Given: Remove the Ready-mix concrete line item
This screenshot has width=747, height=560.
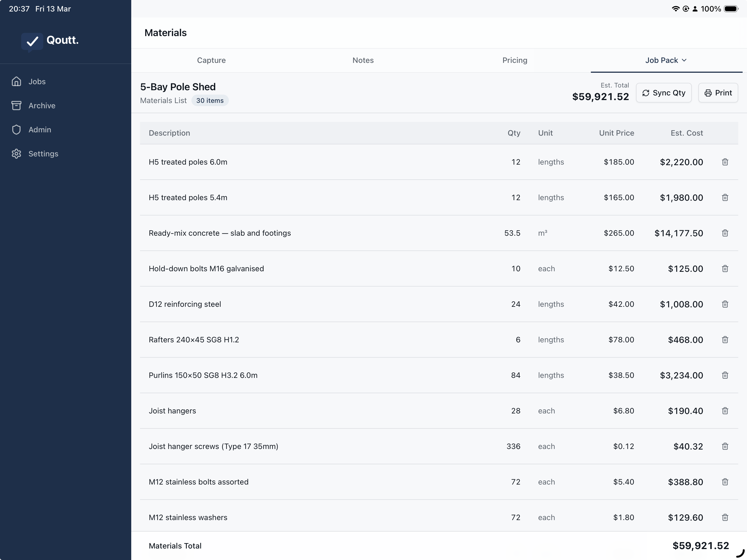Looking at the screenshot, I should [x=725, y=233].
